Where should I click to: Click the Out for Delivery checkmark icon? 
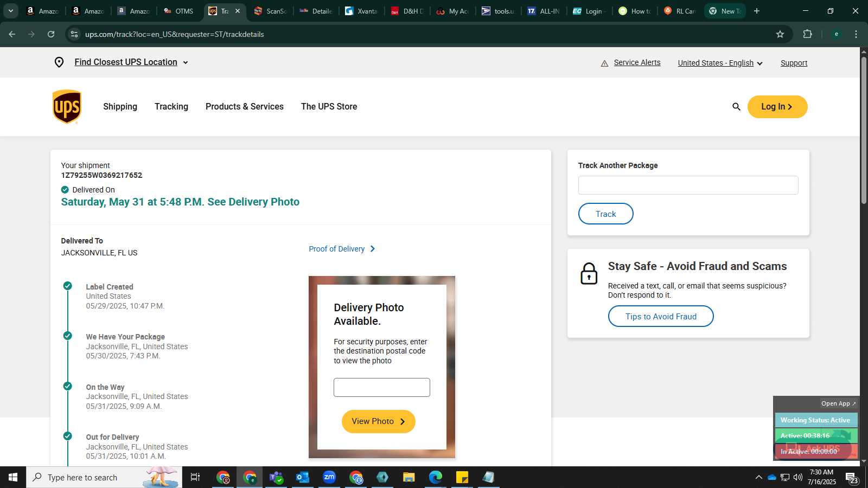pyautogui.click(x=67, y=436)
